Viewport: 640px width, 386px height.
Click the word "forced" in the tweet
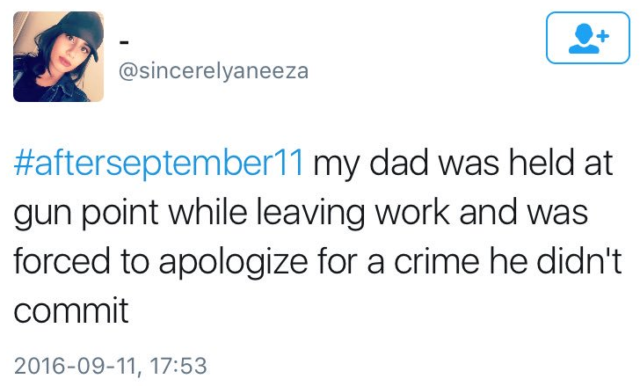[x=62, y=262]
